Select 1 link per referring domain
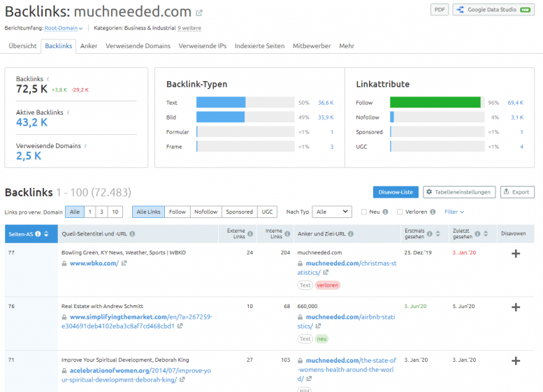 [x=90, y=212]
